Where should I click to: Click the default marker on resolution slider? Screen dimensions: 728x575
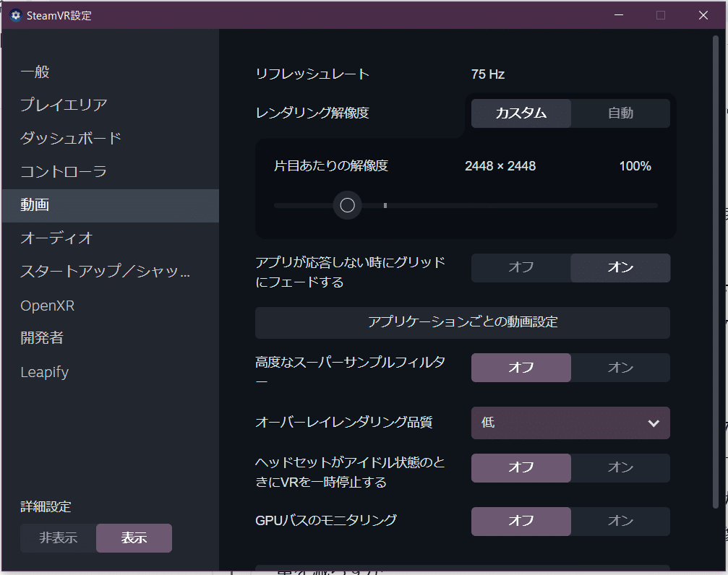[x=385, y=205]
